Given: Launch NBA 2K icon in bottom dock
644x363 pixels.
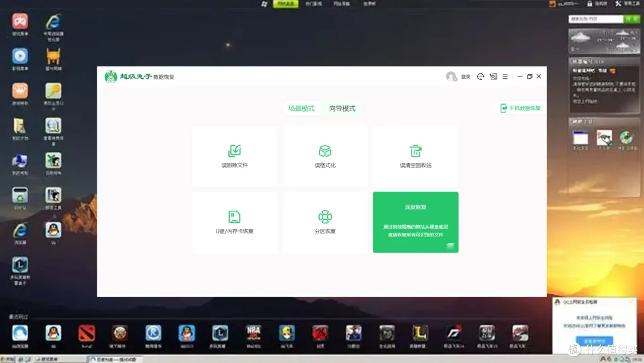Looking at the screenshot, I should tap(253, 333).
